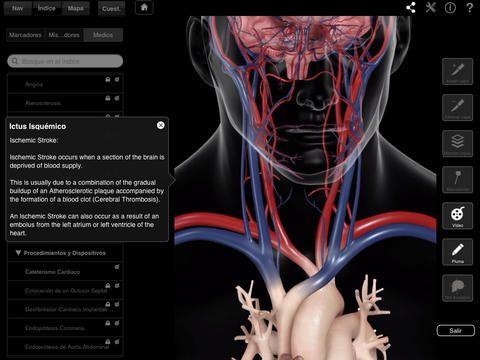Collapse the Procedimientos y Dispositivos section

pos(18,253)
